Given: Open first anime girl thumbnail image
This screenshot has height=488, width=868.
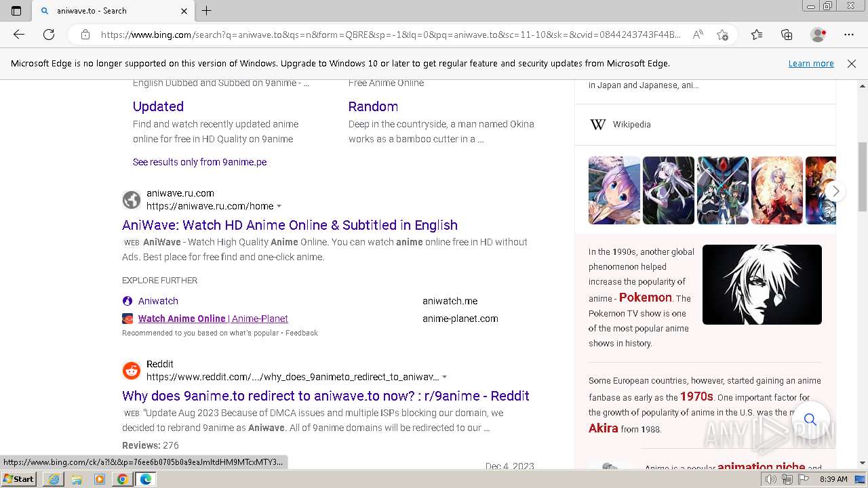Looking at the screenshot, I should 614,190.
